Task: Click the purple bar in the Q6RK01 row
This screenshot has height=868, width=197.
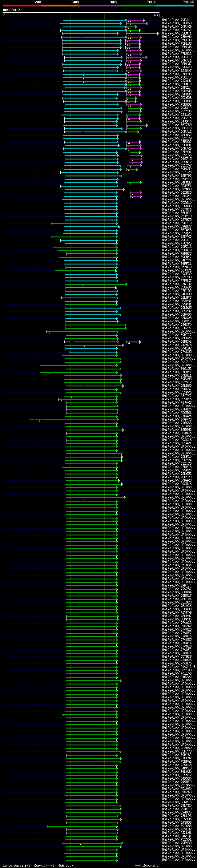Action: 134,342
